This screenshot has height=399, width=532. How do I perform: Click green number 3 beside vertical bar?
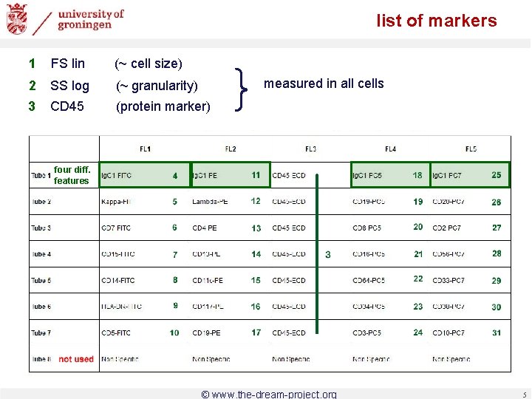pyautogui.click(x=328, y=254)
